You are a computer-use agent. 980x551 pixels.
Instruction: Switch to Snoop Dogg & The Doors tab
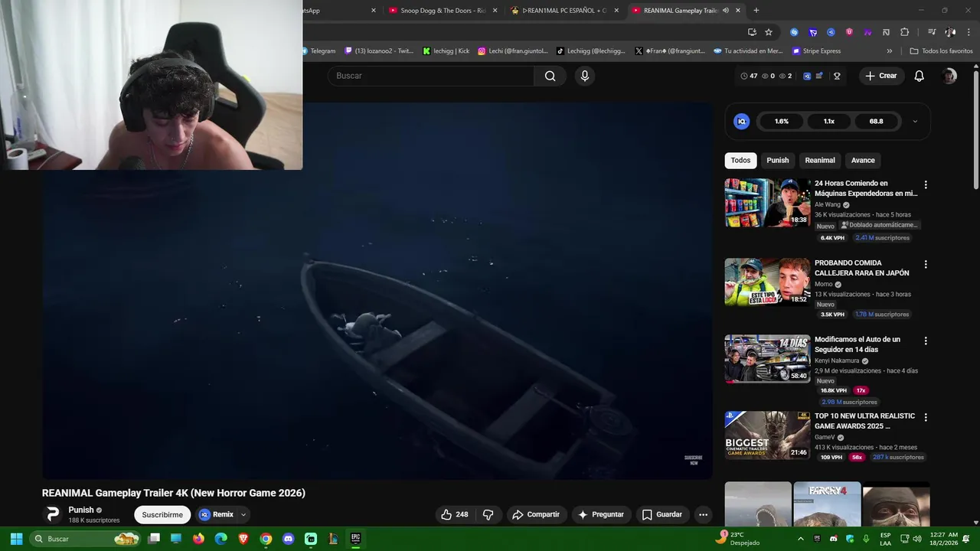444,11
